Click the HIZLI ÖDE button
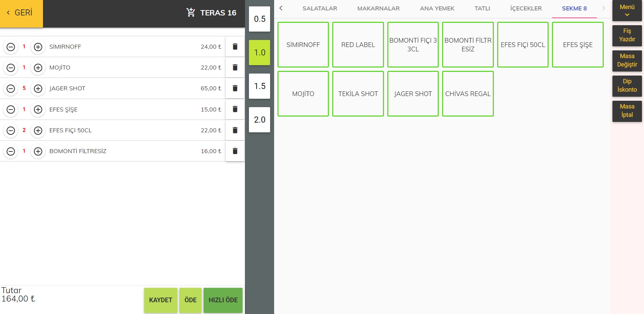Image resolution: width=644 pixels, height=314 pixels. 223,300
